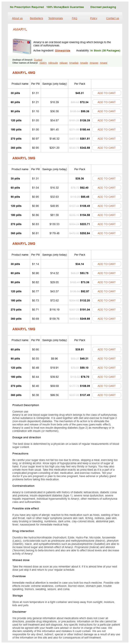
Task: Open the Amarel alternate name link
Action: pos(103,63)
